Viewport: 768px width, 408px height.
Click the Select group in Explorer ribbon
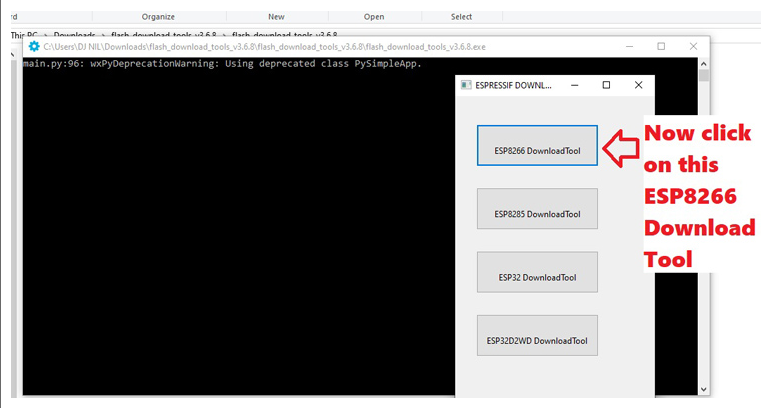point(461,17)
